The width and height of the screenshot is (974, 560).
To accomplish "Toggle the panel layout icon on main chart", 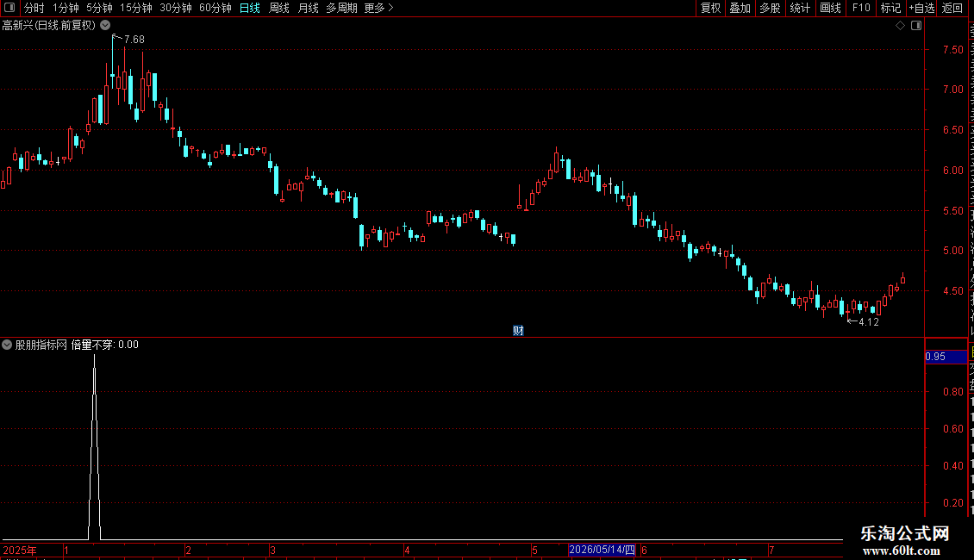I will tap(916, 26).
